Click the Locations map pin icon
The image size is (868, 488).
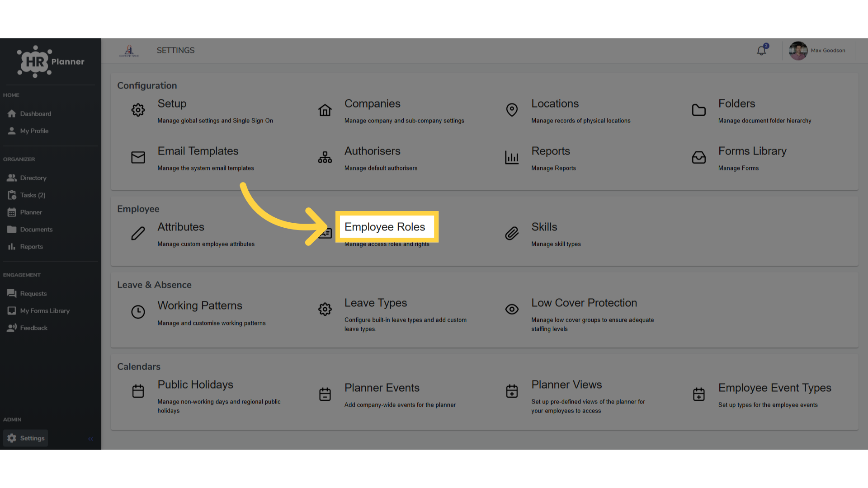click(512, 110)
